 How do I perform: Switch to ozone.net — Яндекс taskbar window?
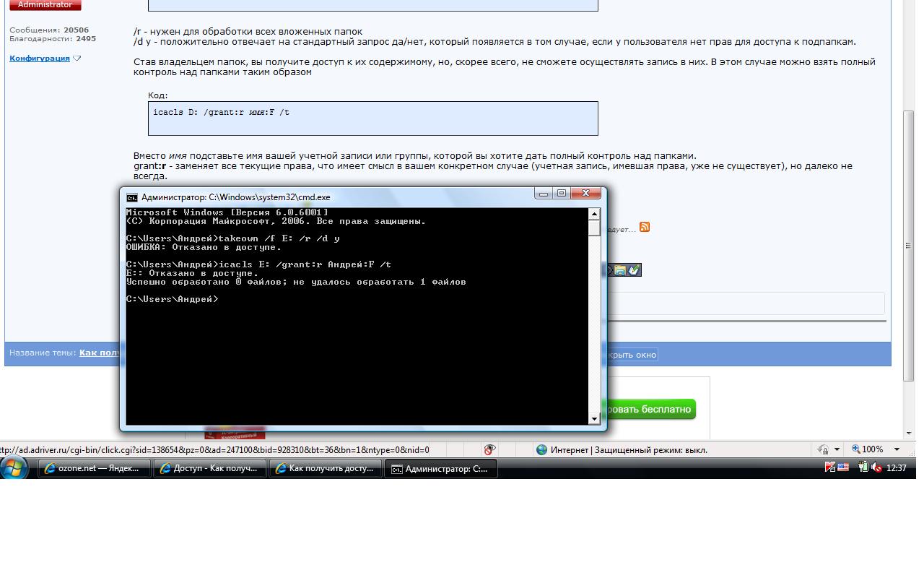95,468
